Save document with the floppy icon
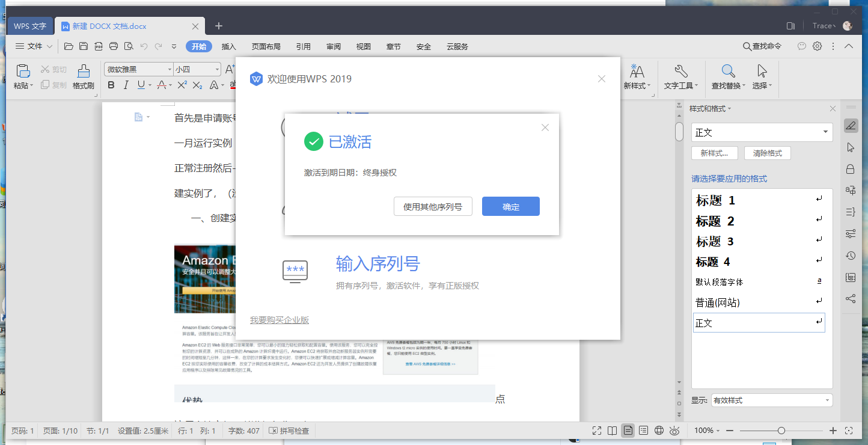 coord(84,46)
